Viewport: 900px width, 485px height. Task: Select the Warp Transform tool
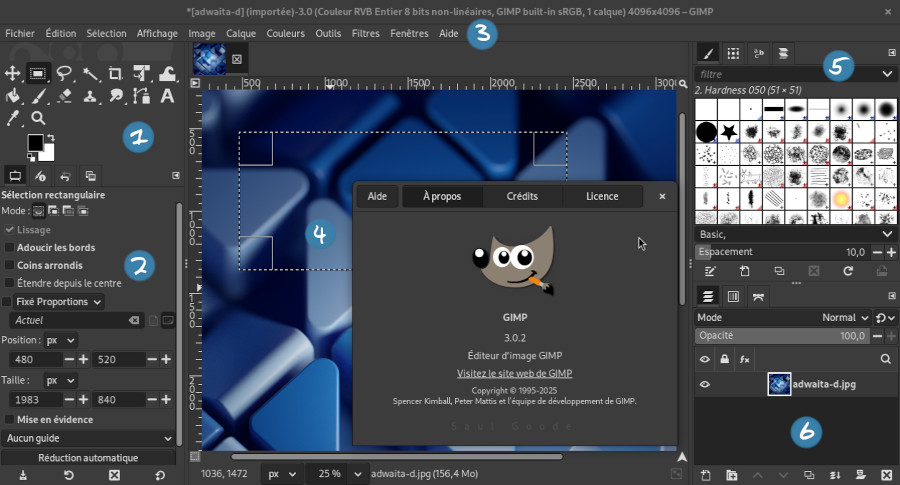tap(167, 73)
